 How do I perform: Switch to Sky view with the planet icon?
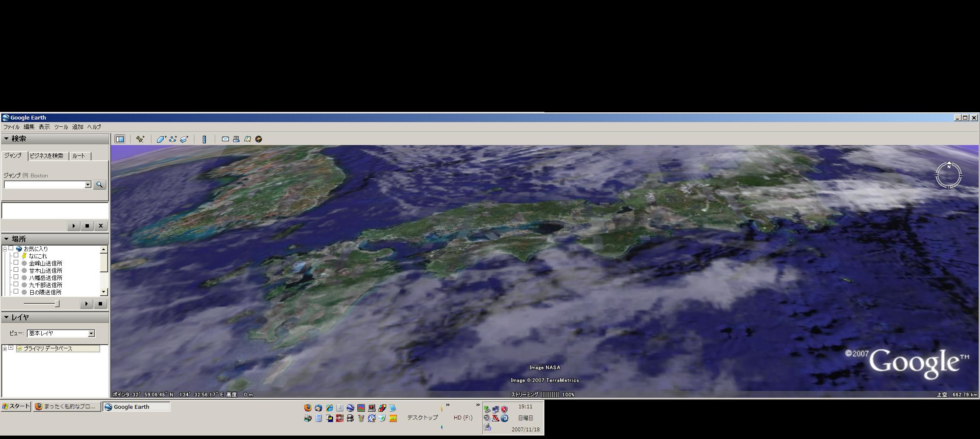(259, 139)
